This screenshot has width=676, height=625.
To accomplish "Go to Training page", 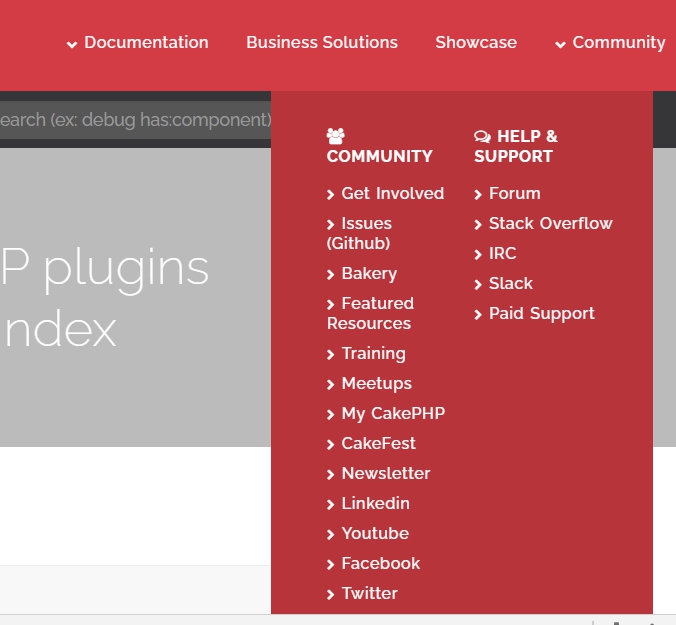I will 366,354.
